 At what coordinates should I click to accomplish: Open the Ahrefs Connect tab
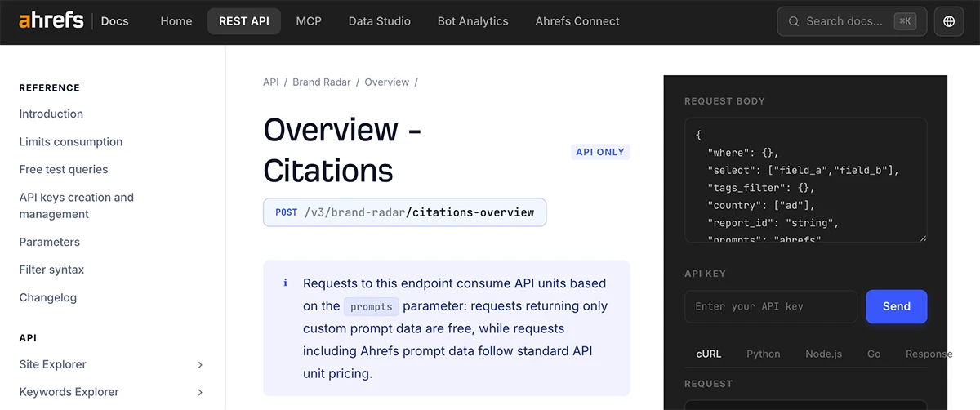coord(577,21)
